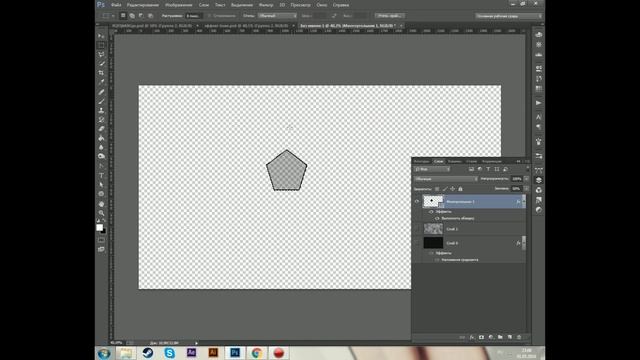640x360 pixels.
Task: Click the foreground color swatch
Action: pos(99,227)
